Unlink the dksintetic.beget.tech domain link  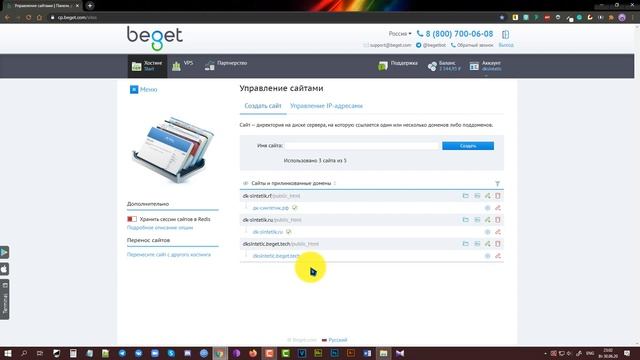click(x=498, y=256)
